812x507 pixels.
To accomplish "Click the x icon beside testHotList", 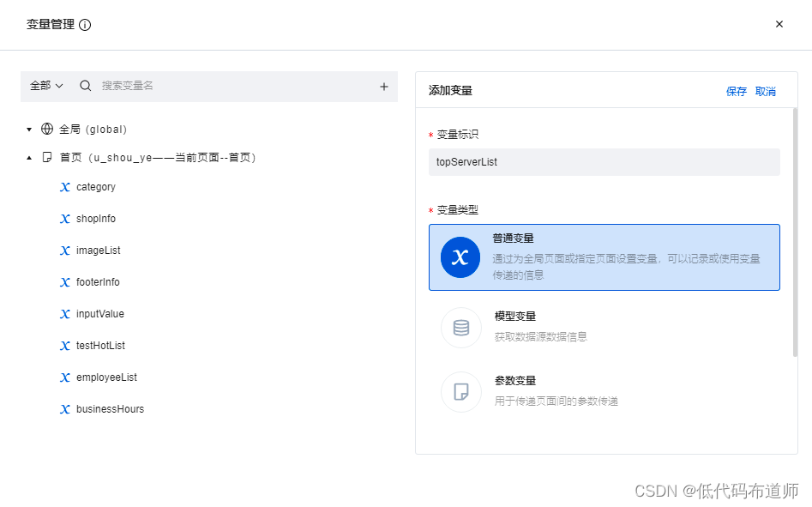I will [64, 346].
